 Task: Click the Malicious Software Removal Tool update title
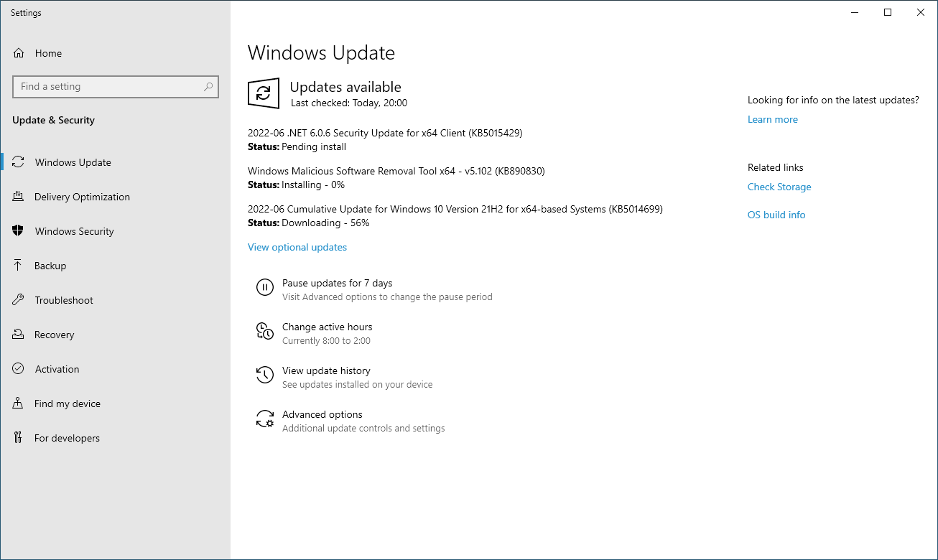pos(396,171)
